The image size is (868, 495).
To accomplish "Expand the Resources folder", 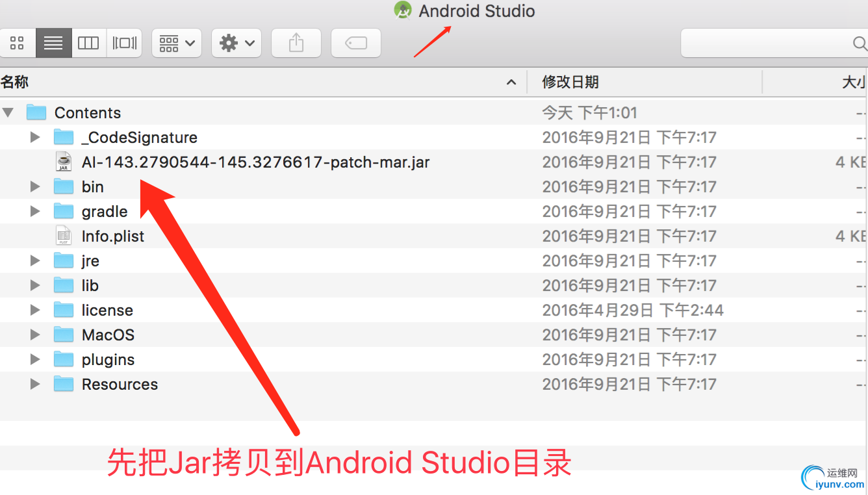I will tap(35, 384).
